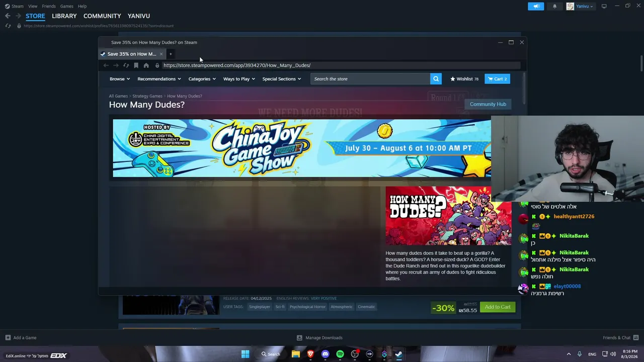The image size is (644, 362).
Task: Open the Games menu
Action: tap(66, 6)
